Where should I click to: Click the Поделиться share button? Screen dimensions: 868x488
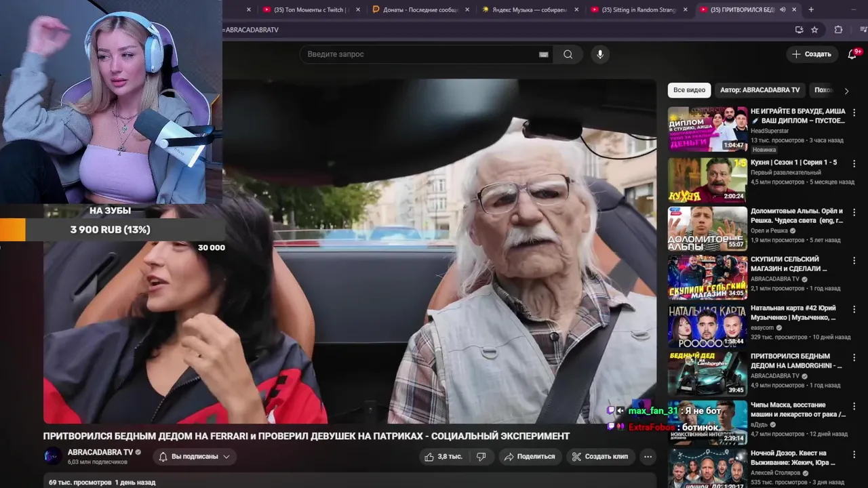(x=530, y=457)
